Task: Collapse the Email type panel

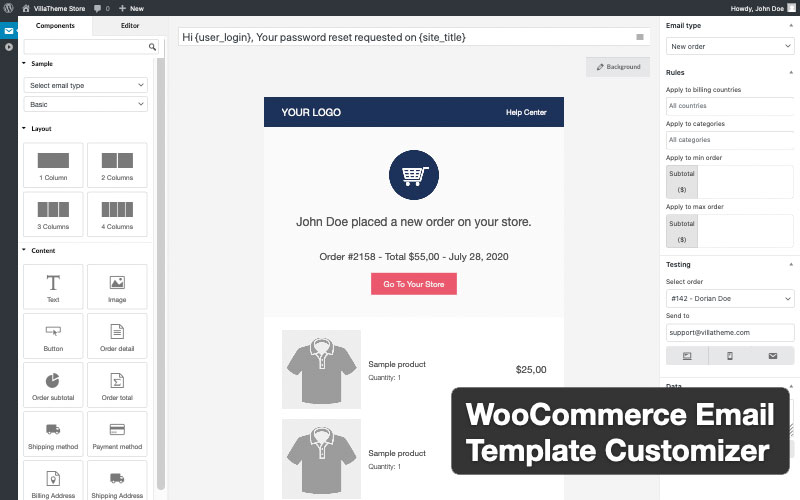Action: point(791,26)
